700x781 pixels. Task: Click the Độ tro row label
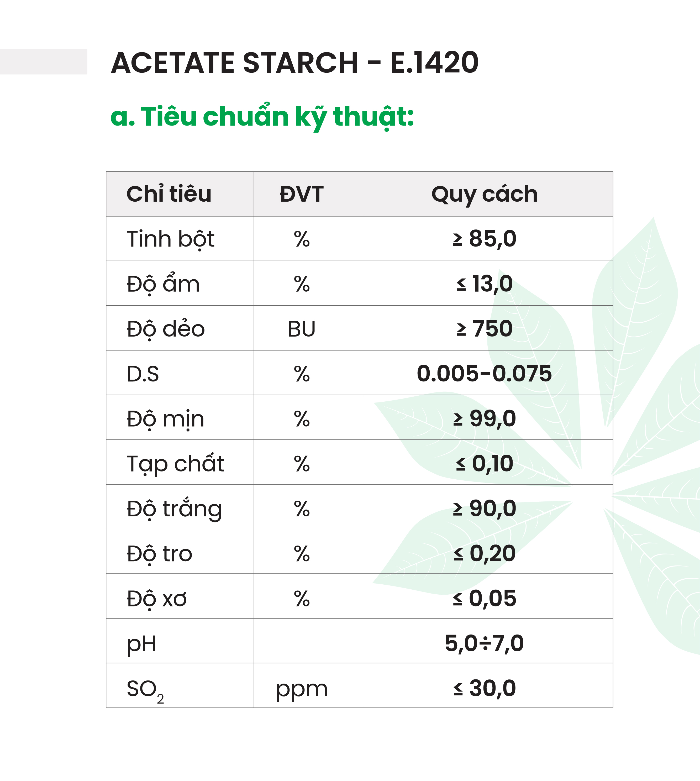point(159,553)
